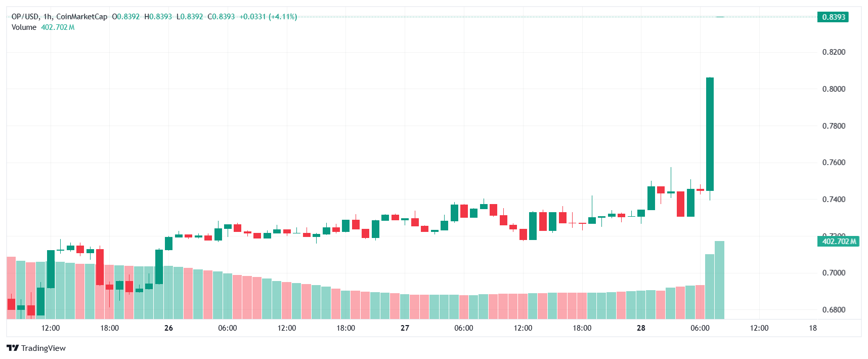The height and width of the screenshot is (359, 868).
Task: Click the last tall volume bar
Action: pos(719,280)
